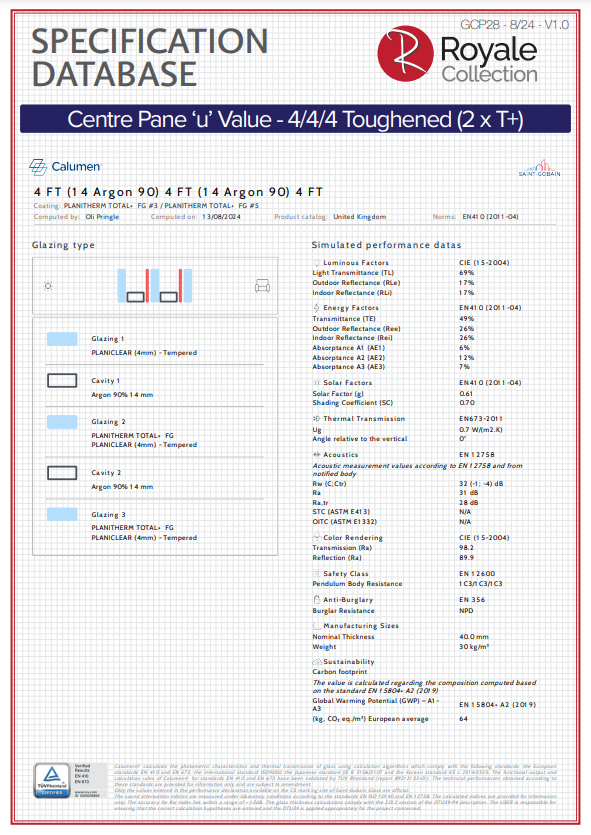The height and width of the screenshot is (835, 591).
Task: Click the sofa indoor-side icon in glazing diagram
Action: click(262, 286)
